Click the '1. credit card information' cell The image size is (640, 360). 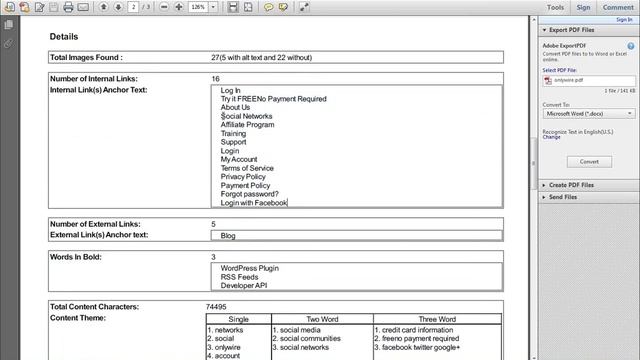click(x=414, y=330)
